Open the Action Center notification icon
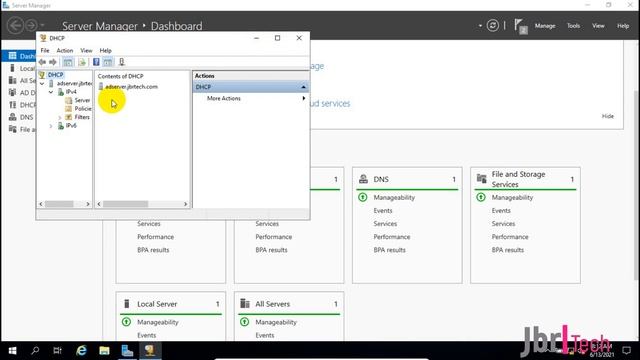Screen dimensions: 640x360 click(627, 350)
